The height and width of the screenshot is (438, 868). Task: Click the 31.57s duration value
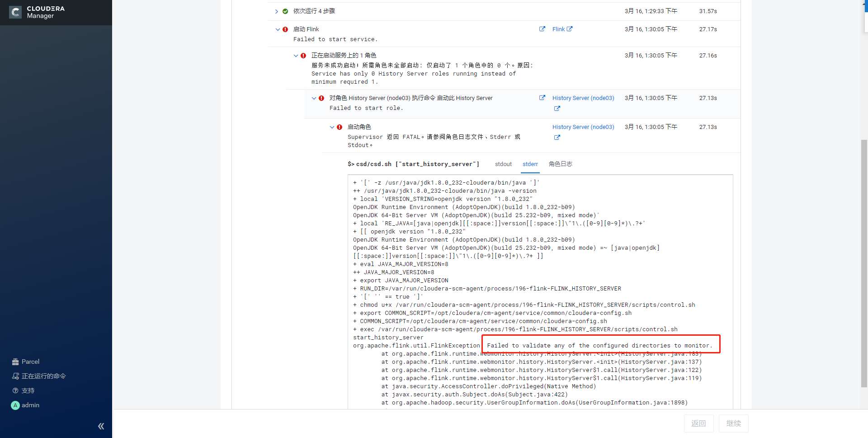[708, 11]
